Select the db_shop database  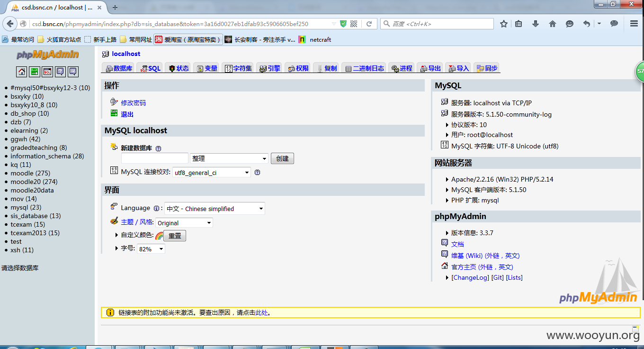tap(30, 113)
